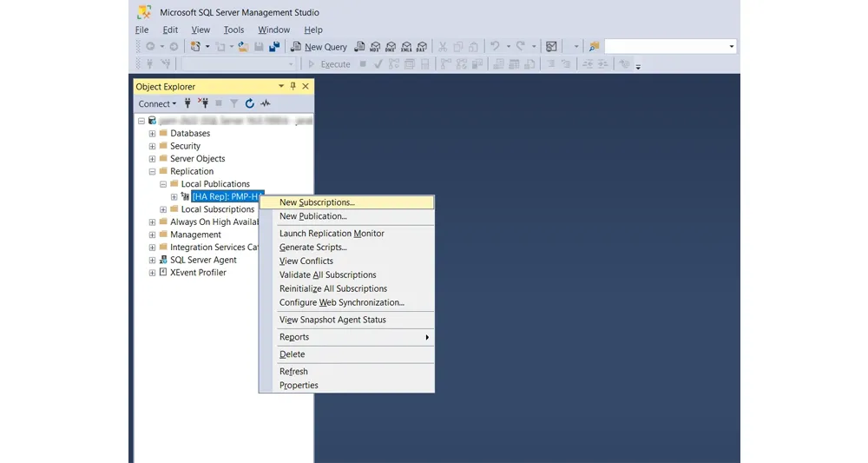Pin the Object Explorer panel

click(x=293, y=86)
